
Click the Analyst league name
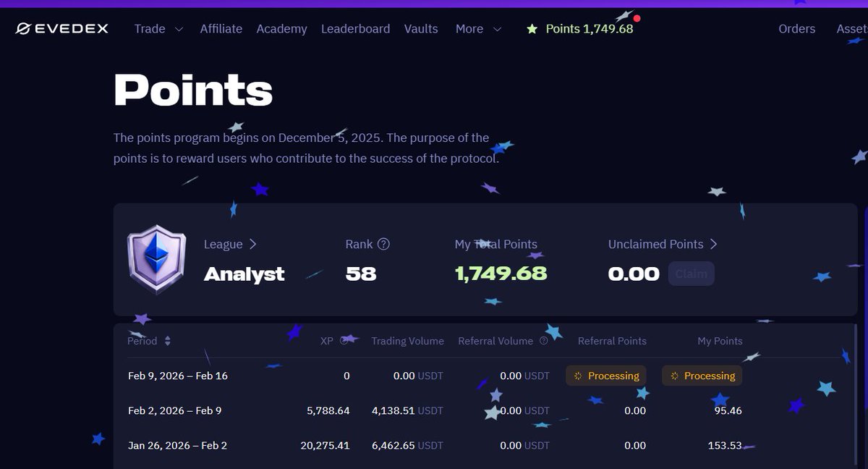click(244, 274)
